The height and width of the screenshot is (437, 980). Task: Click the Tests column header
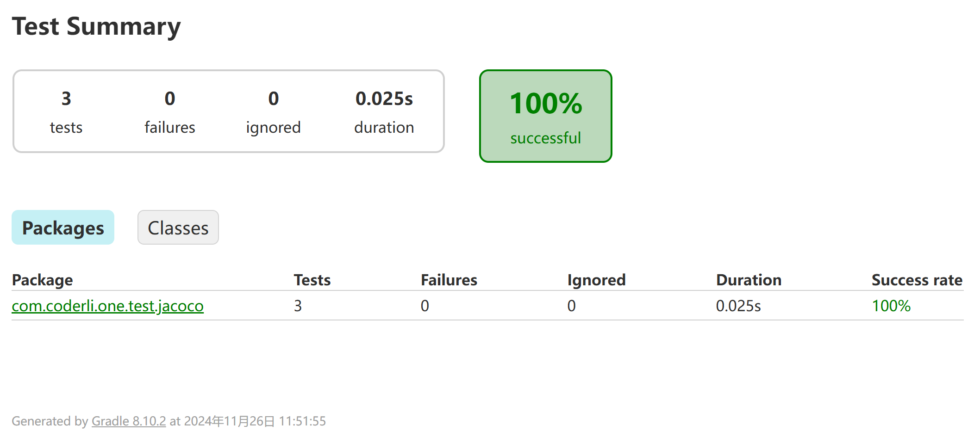pyautogui.click(x=312, y=280)
